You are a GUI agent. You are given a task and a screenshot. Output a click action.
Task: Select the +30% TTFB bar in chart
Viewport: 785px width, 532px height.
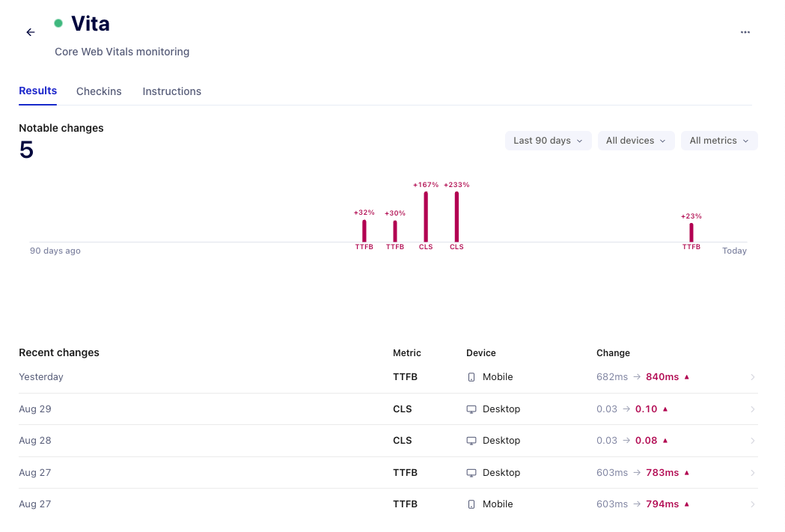click(395, 231)
